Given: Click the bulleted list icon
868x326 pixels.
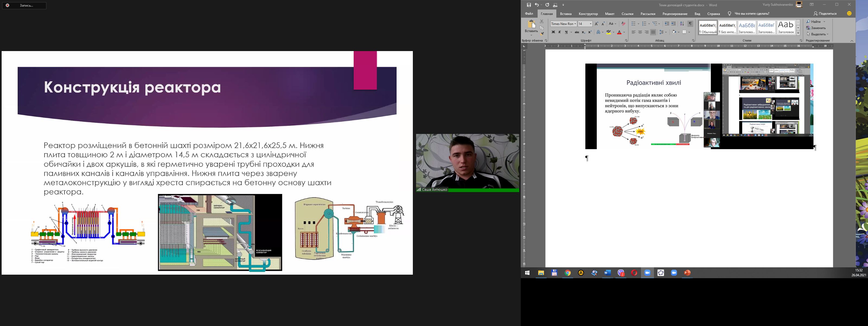Looking at the screenshot, I should click(x=633, y=24).
